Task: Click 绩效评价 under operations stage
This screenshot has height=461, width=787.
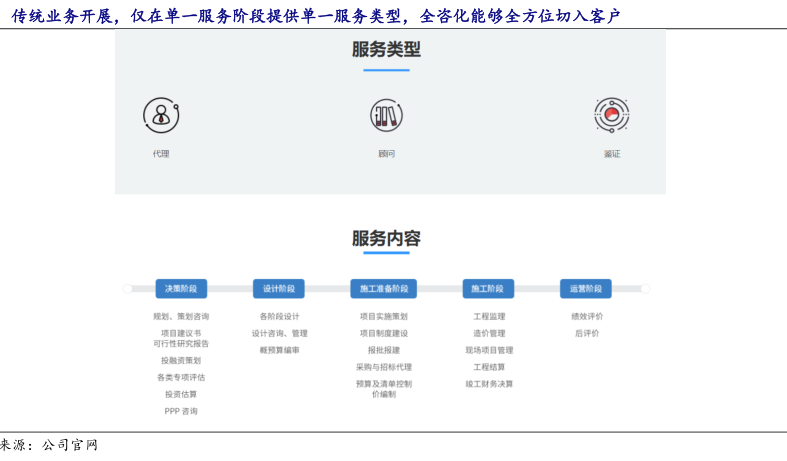Action: (x=587, y=316)
